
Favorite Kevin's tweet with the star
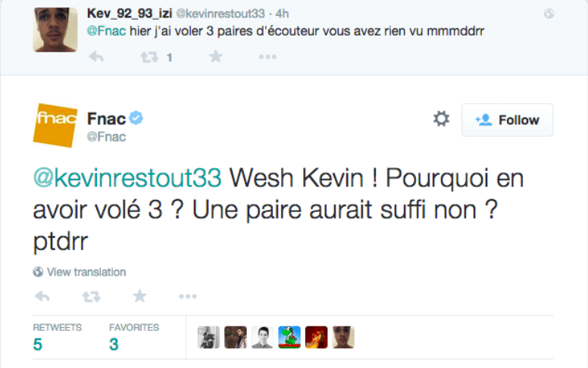[x=215, y=57]
